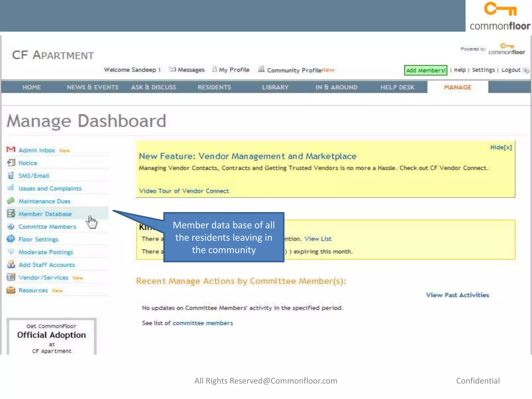532x399 pixels.
Task: Click the committee members link
Action: 203,323
